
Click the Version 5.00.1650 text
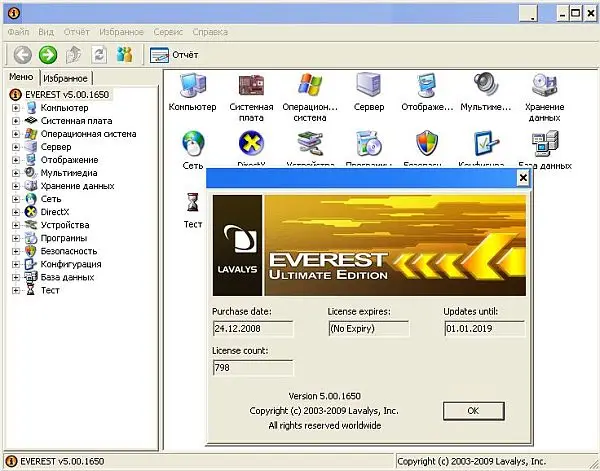324,396
